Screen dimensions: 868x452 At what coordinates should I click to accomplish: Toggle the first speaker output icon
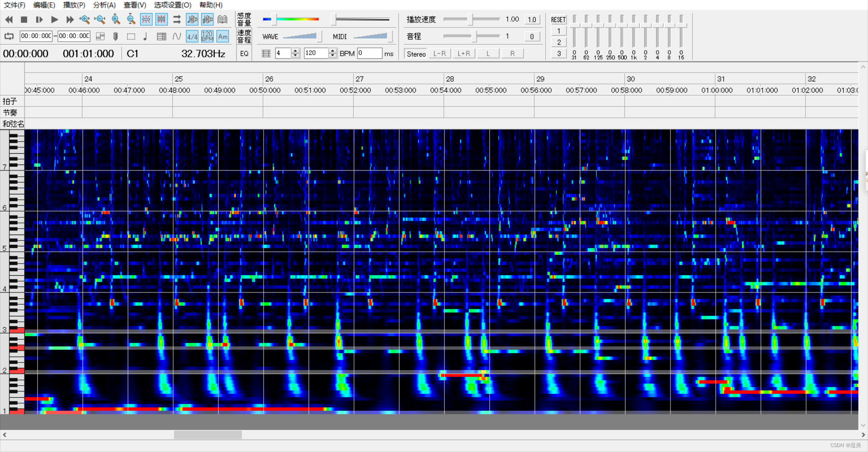tap(192, 19)
